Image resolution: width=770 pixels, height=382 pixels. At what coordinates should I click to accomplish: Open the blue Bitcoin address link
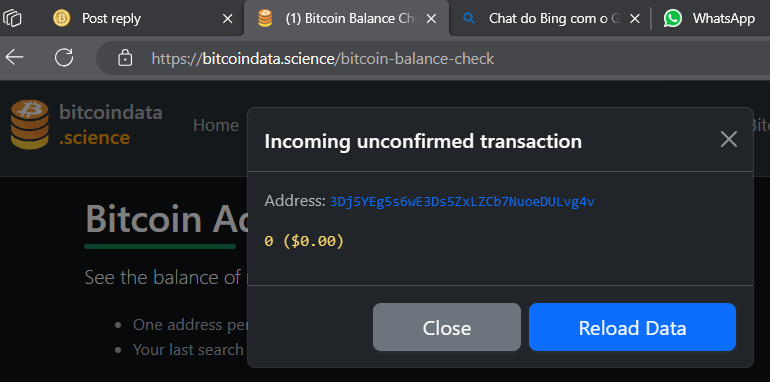point(462,201)
